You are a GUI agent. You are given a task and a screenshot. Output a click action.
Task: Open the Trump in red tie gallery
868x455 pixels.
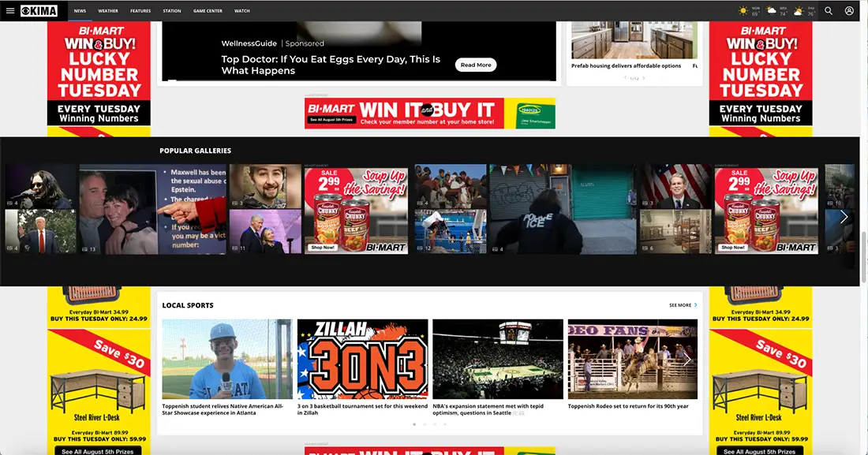(40, 232)
